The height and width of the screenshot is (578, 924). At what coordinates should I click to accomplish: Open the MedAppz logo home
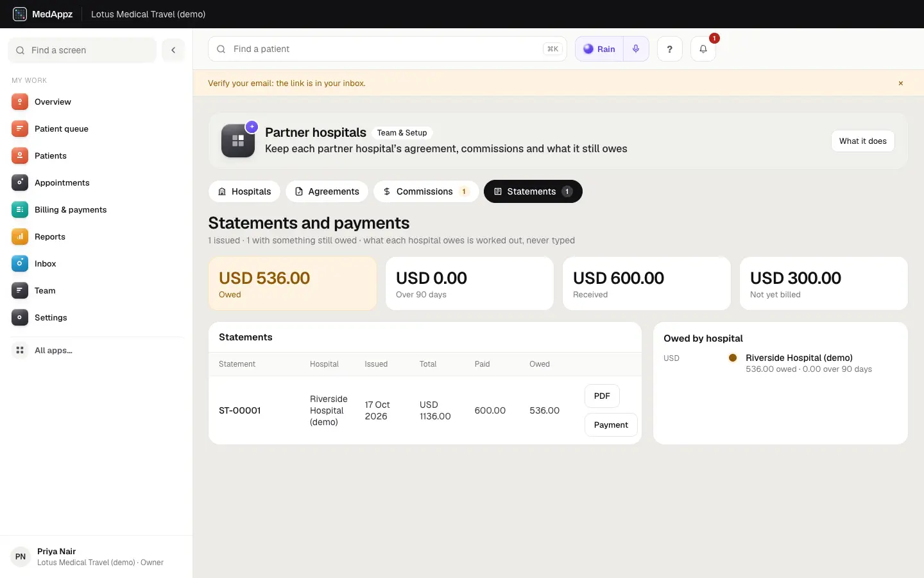click(43, 14)
